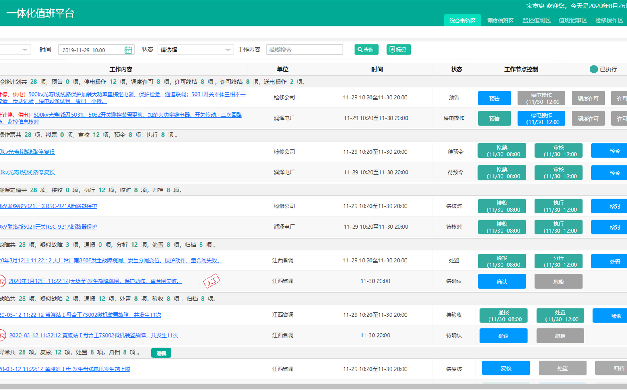Viewport: 627px width, 390px height.
Task: Click the green 预告 button in the second row
Action: [494, 118]
